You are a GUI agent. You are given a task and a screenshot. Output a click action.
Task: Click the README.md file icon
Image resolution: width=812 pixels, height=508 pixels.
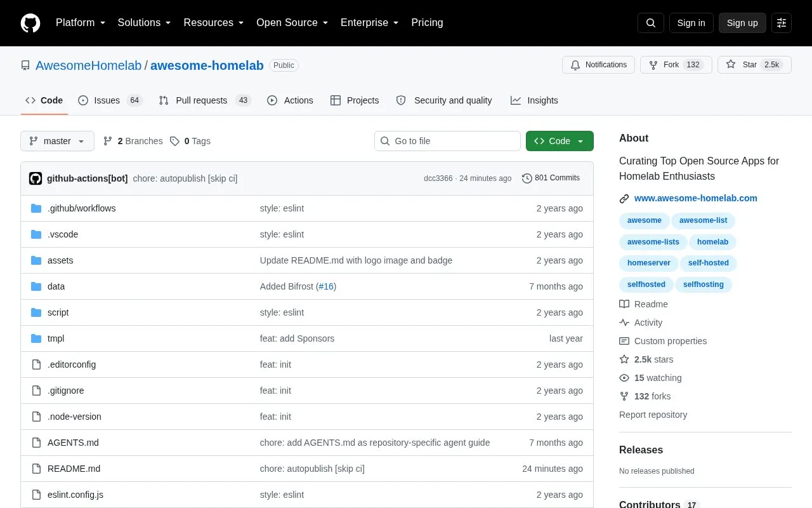pyautogui.click(x=36, y=469)
